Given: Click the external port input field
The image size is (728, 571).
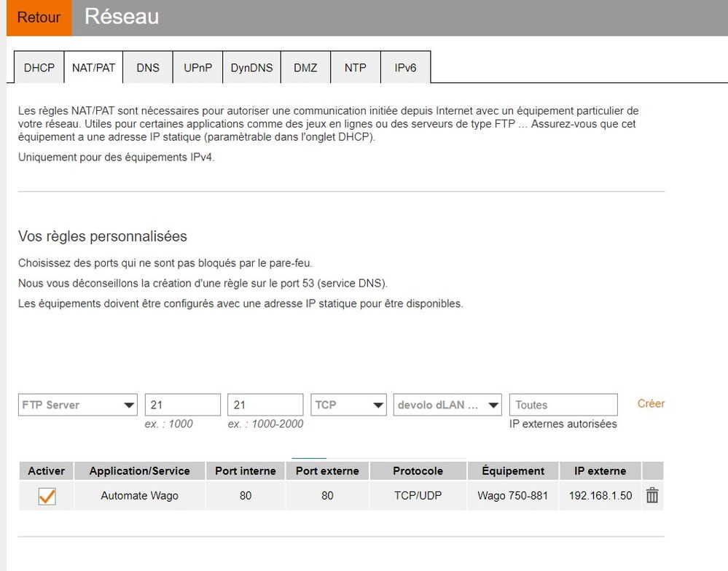Looking at the screenshot, I should (x=265, y=405).
